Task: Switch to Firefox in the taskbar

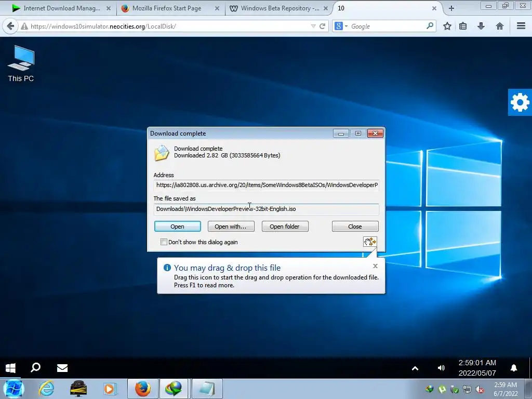Action: click(143, 389)
